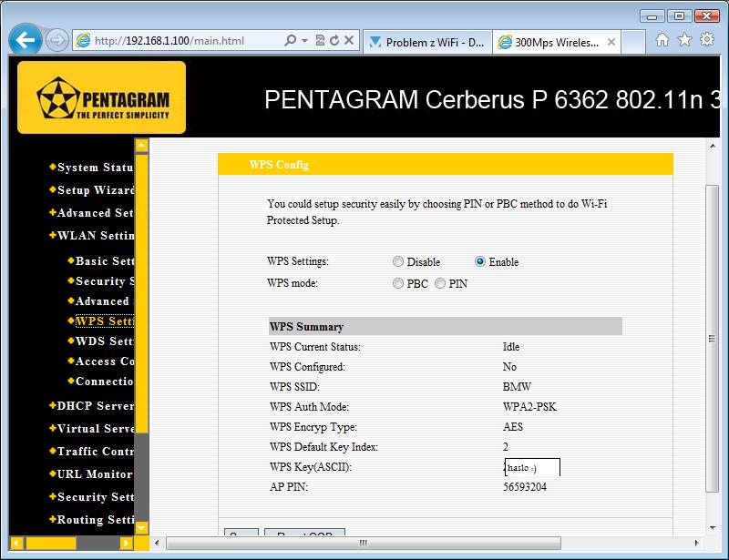Click the WPS Summary header

point(446,327)
